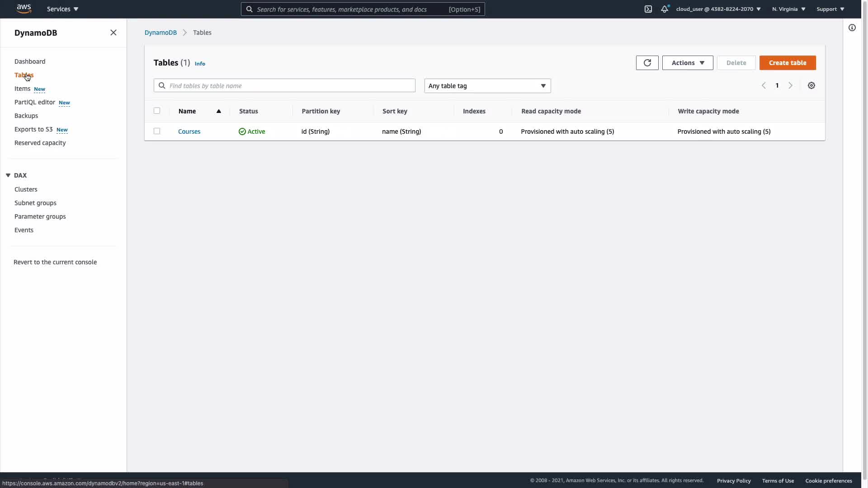
Task: Check the Courses table row checkbox
Action: 157,131
